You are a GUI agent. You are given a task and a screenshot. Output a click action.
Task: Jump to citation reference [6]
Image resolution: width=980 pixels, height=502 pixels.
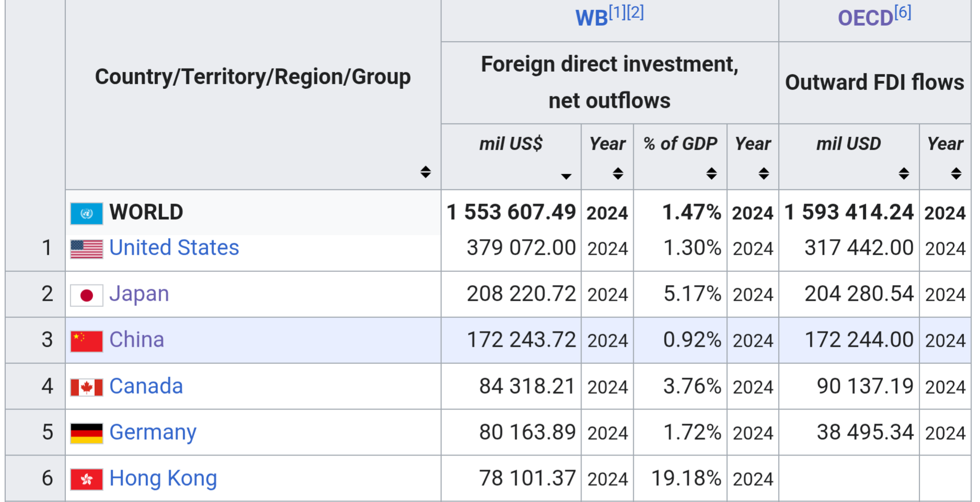point(903,12)
